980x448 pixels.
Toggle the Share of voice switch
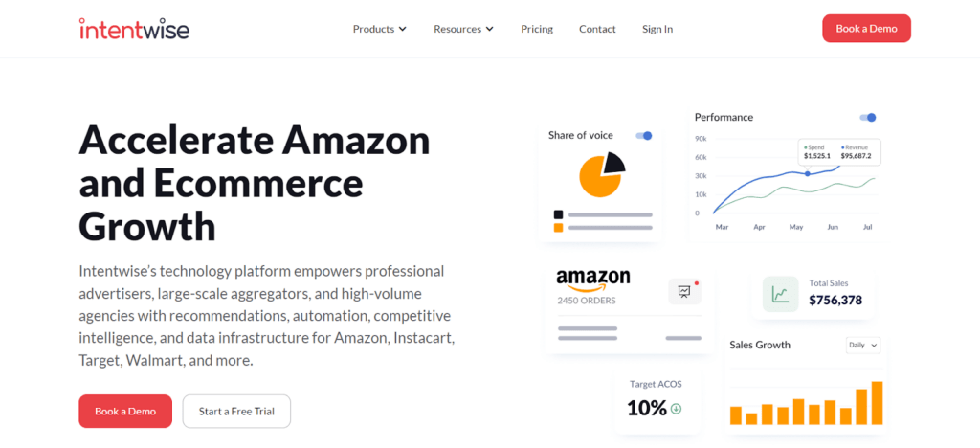coord(644,136)
